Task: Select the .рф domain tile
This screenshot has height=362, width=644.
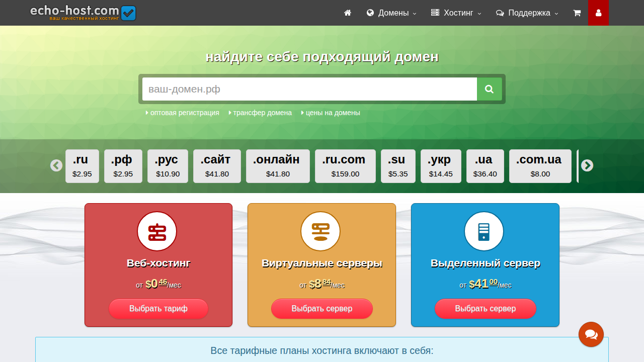Action: 123,166
